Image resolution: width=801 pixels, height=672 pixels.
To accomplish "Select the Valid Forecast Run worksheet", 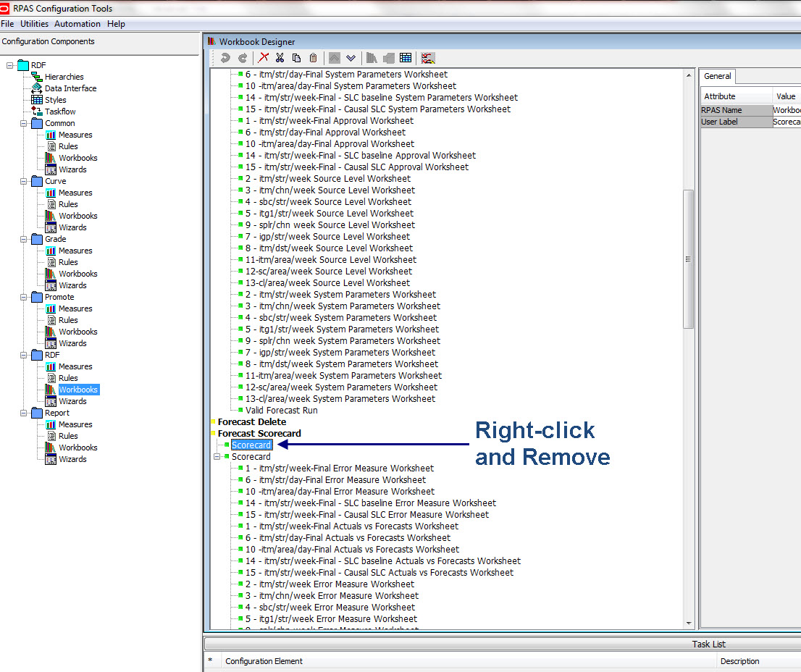I will 282,410.
